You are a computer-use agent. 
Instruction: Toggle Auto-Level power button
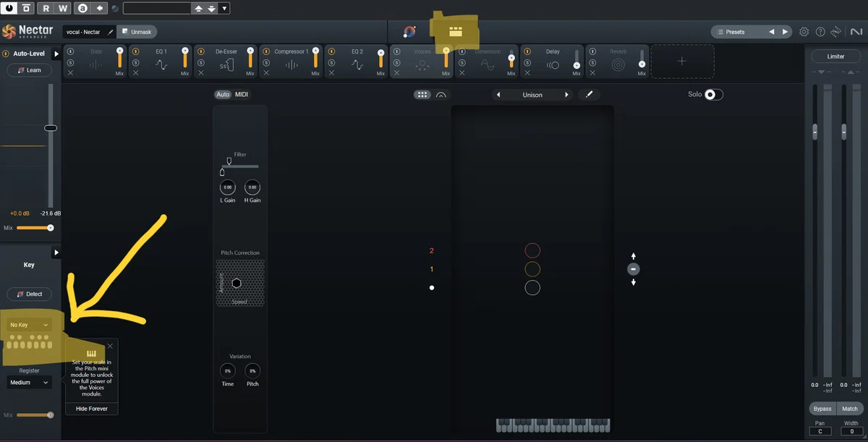point(6,54)
